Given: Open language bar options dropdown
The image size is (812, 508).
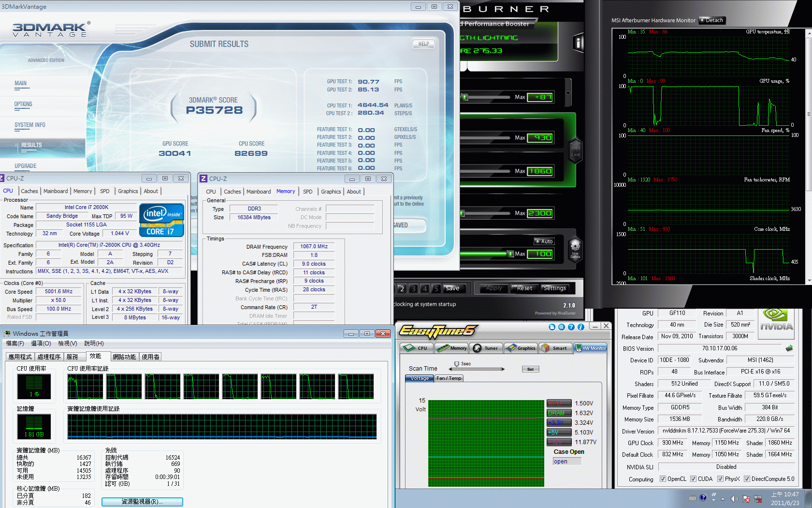Looking at the screenshot, I should [713, 500].
